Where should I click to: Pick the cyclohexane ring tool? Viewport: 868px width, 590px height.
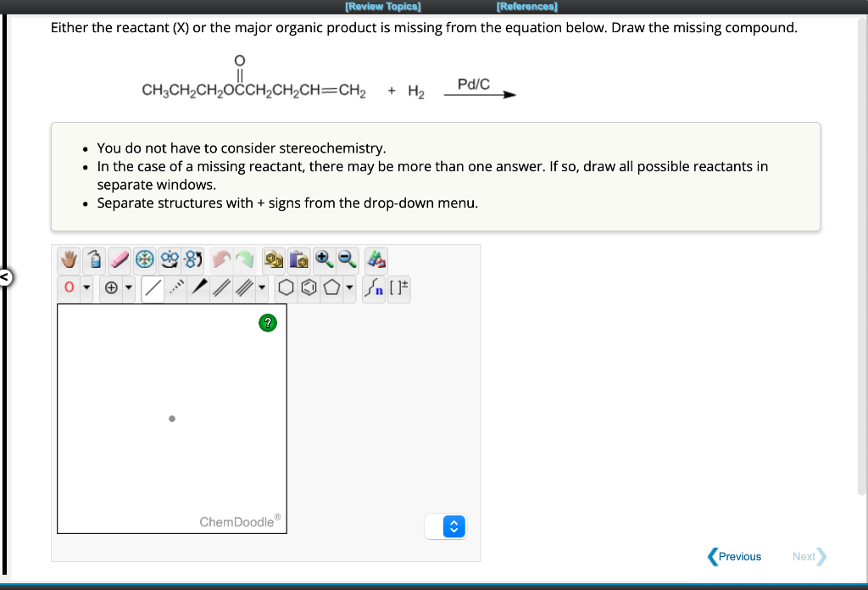pos(286,288)
